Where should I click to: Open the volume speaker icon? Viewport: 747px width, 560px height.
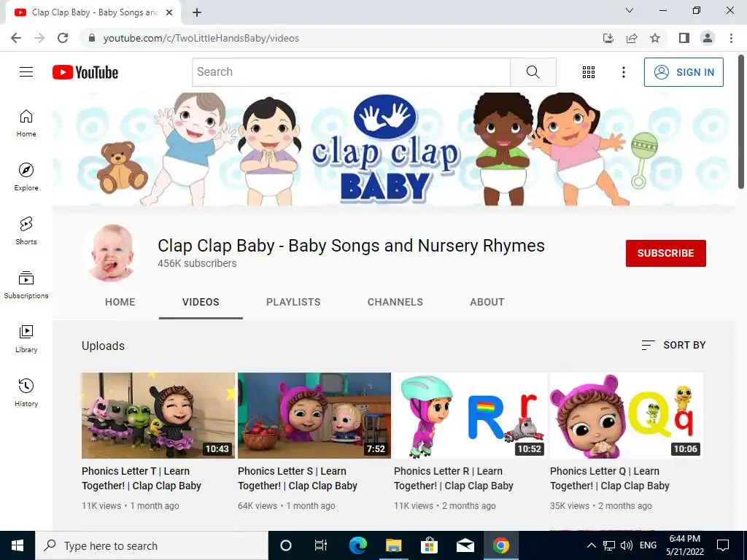(x=627, y=545)
